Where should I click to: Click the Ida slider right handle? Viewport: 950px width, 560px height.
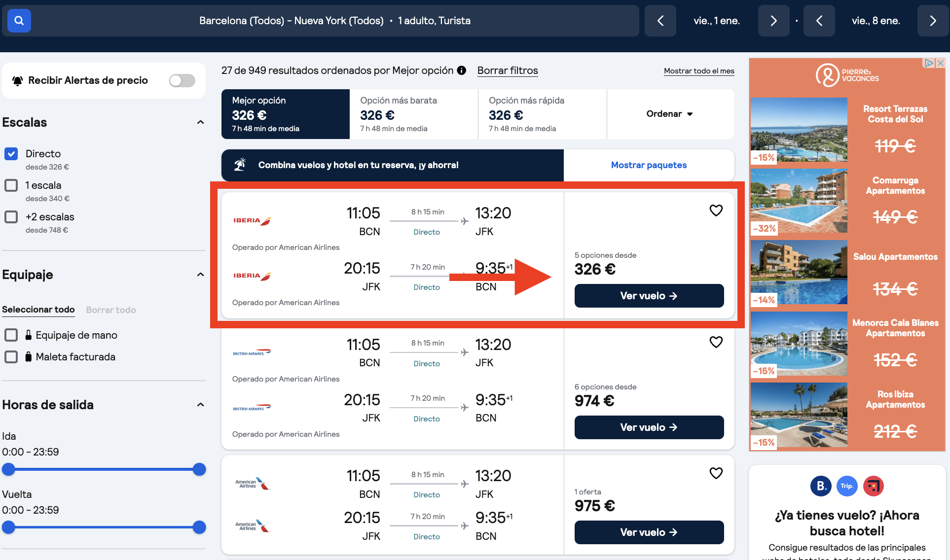(199, 469)
